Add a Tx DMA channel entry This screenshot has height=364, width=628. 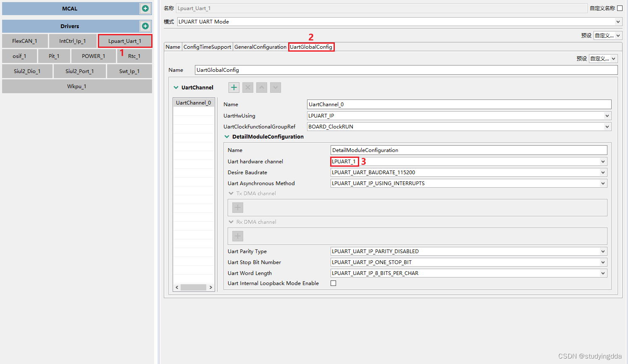[238, 207]
